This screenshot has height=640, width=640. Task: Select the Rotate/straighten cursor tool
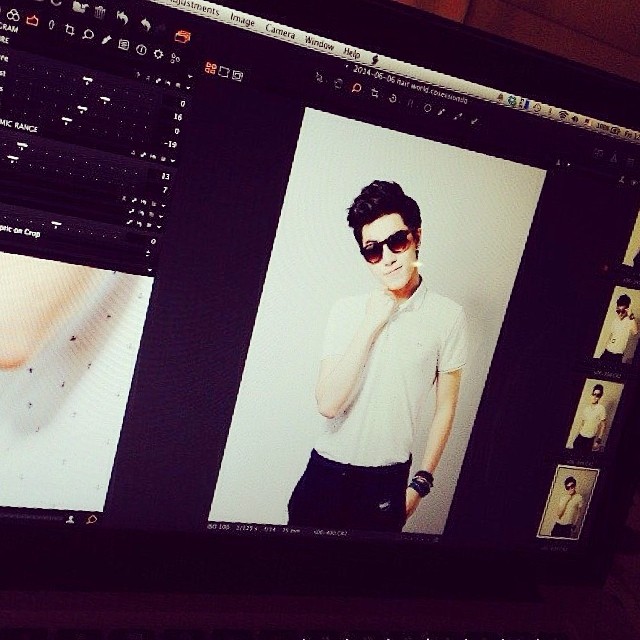(392, 98)
